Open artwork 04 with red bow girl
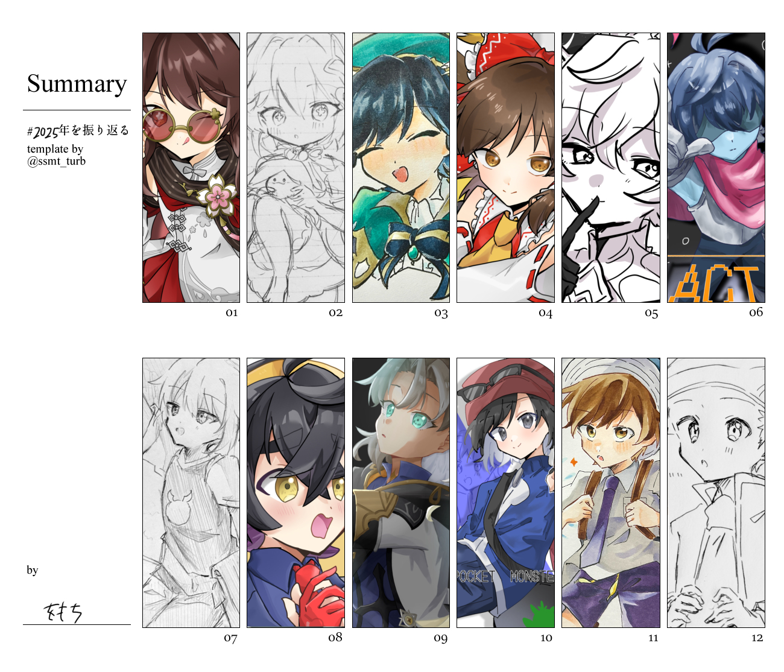Image resolution: width=784 pixels, height=672 pixels. pos(505,168)
